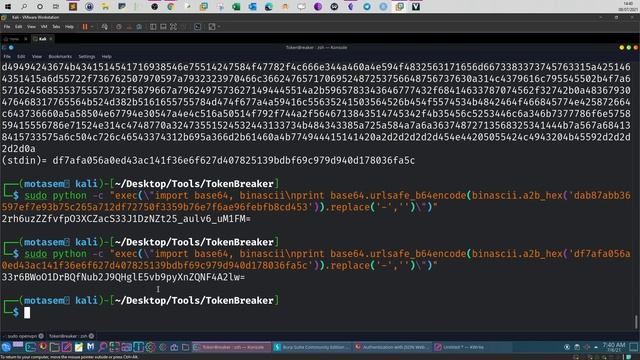640x360 pixels.
Task: Switch to the Kali VM tab
Action: (x=42, y=39)
